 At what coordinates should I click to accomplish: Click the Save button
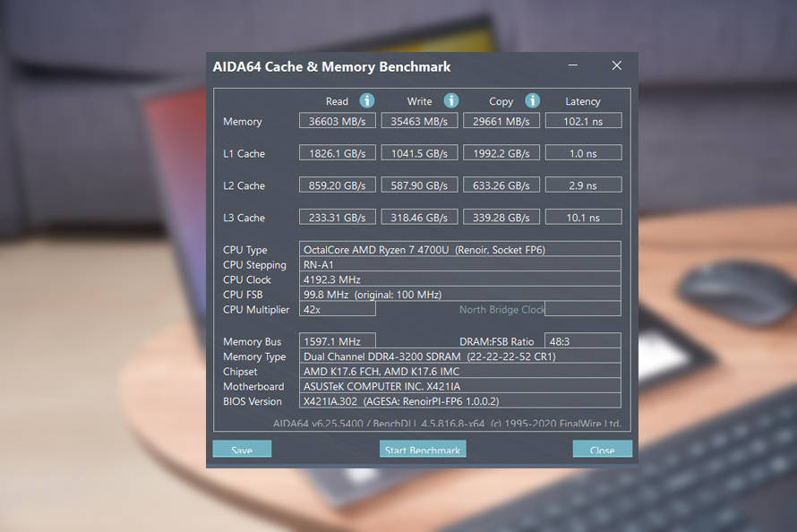click(x=242, y=450)
